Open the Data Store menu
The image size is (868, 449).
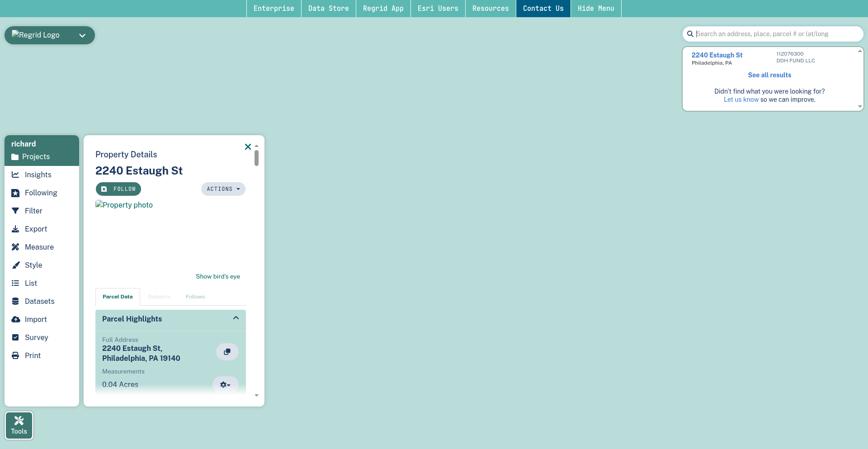pos(328,9)
